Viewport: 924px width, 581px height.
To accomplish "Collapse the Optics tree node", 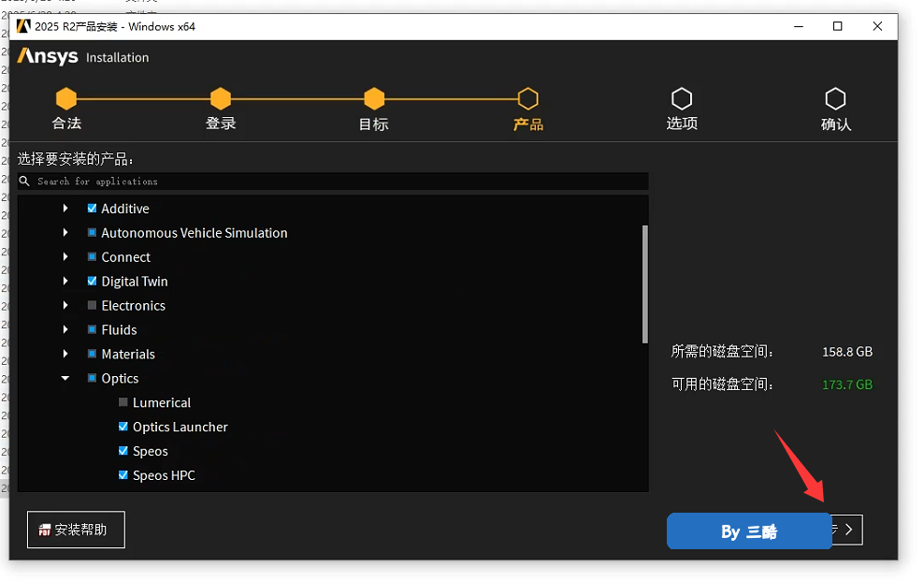I will point(65,378).
